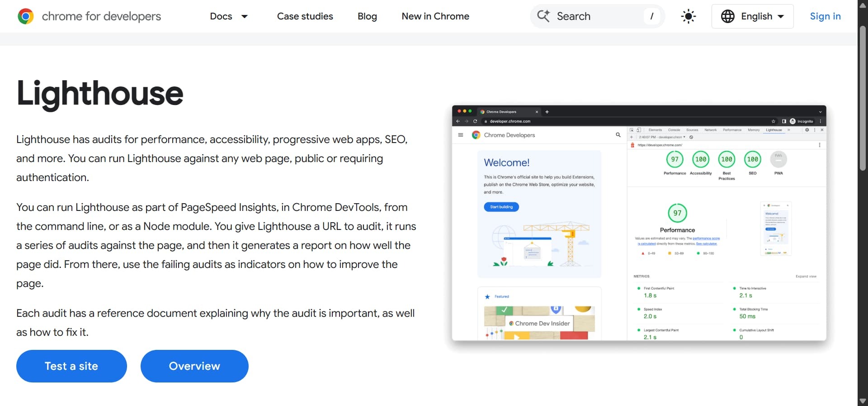This screenshot has height=406, width=868.
Task: Expand the Docs dropdown arrow
Action: coord(245,16)
